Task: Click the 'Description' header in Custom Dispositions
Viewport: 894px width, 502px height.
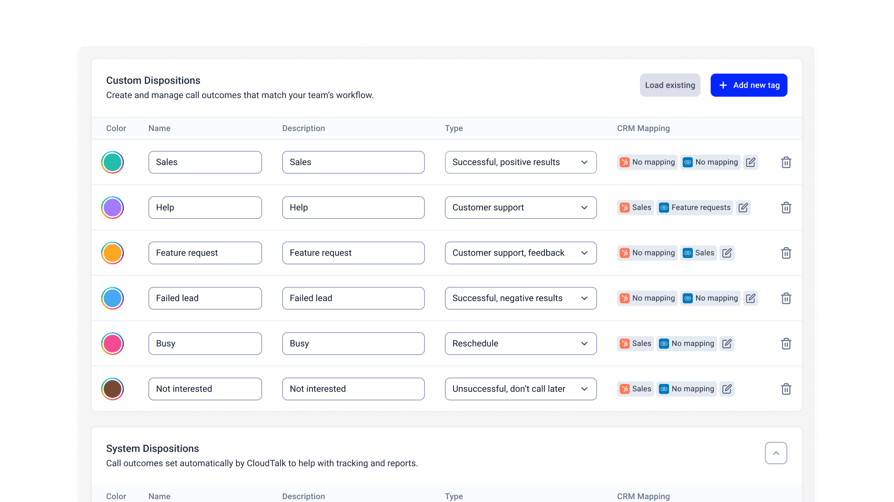Action: (303, 128)
